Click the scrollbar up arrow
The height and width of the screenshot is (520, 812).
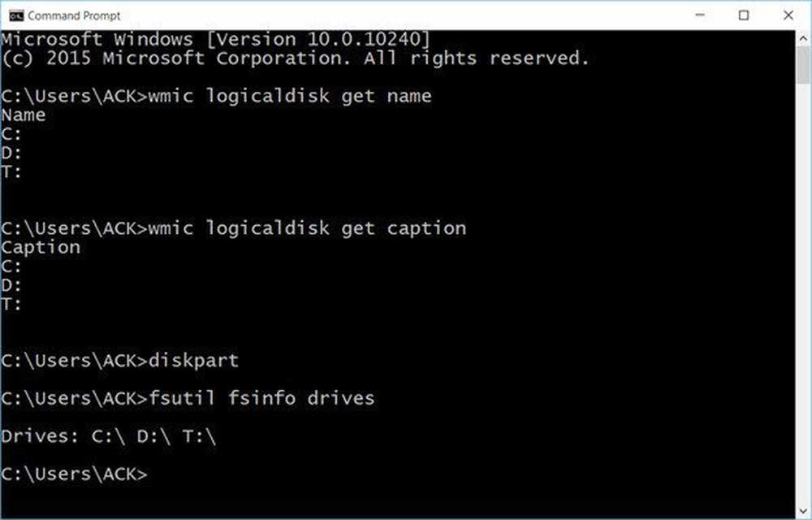[x=803, y=38]
